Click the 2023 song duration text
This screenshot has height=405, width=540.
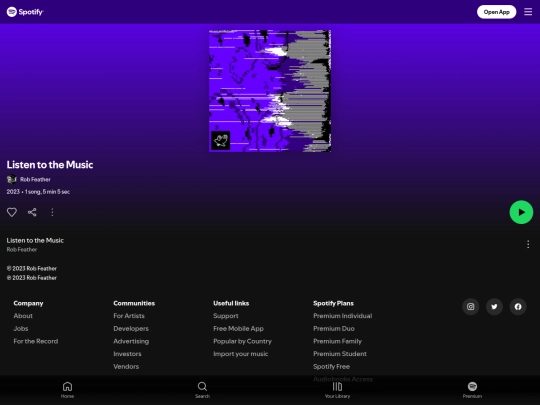point(38,192)
